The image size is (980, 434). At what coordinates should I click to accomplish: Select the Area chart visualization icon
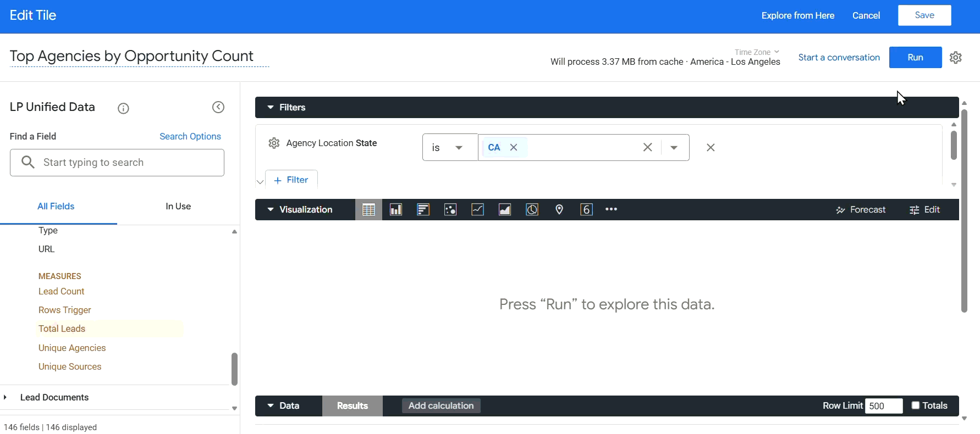coord(505,210)
